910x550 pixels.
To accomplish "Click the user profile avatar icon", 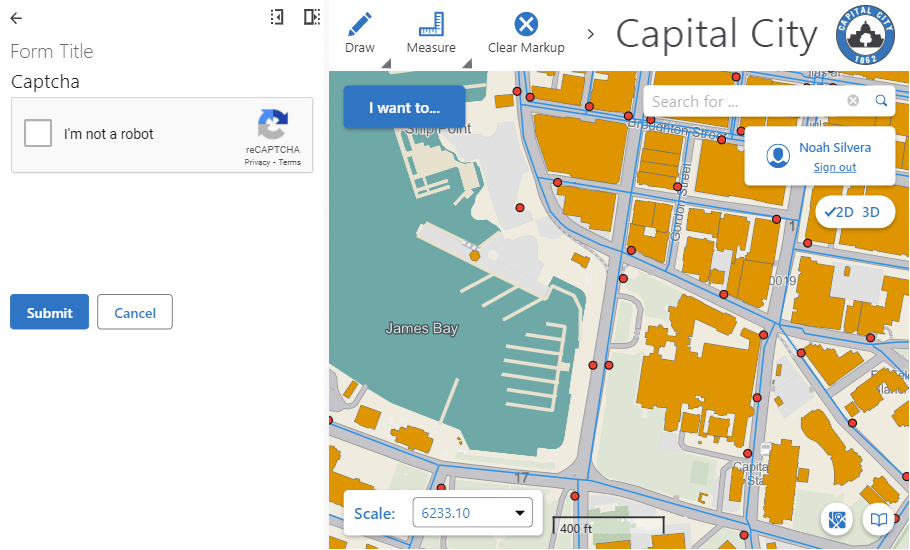I will click(x=778, y=156).
